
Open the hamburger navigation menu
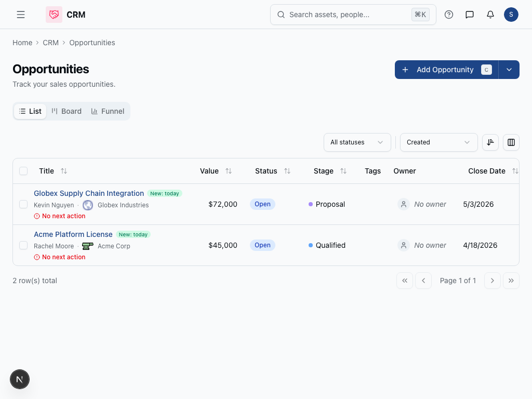point(21,15)
